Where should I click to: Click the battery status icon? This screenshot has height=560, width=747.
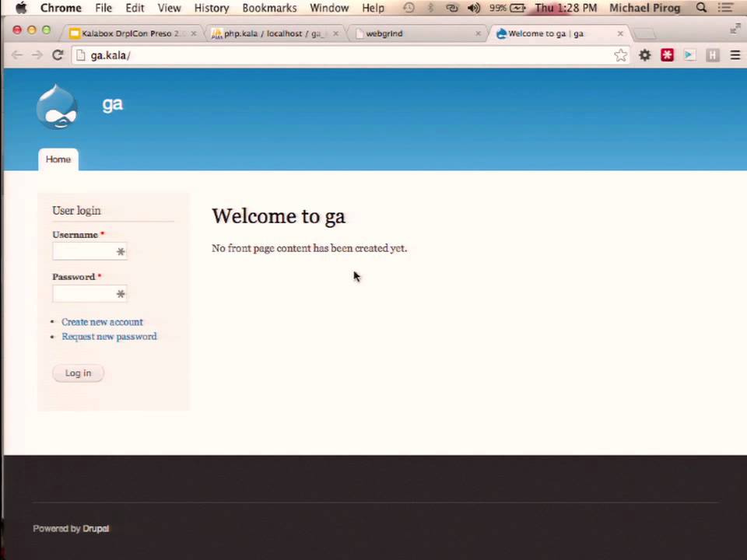coord(518,8)
